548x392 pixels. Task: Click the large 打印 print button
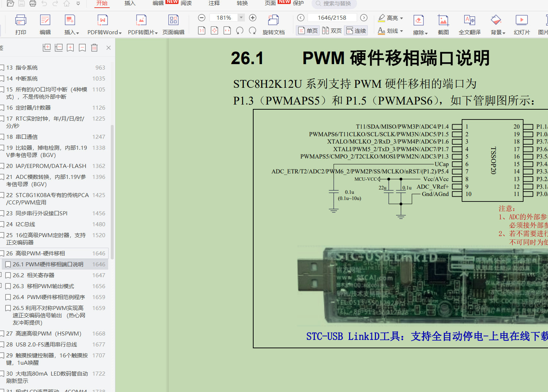[x=21, y=25]
